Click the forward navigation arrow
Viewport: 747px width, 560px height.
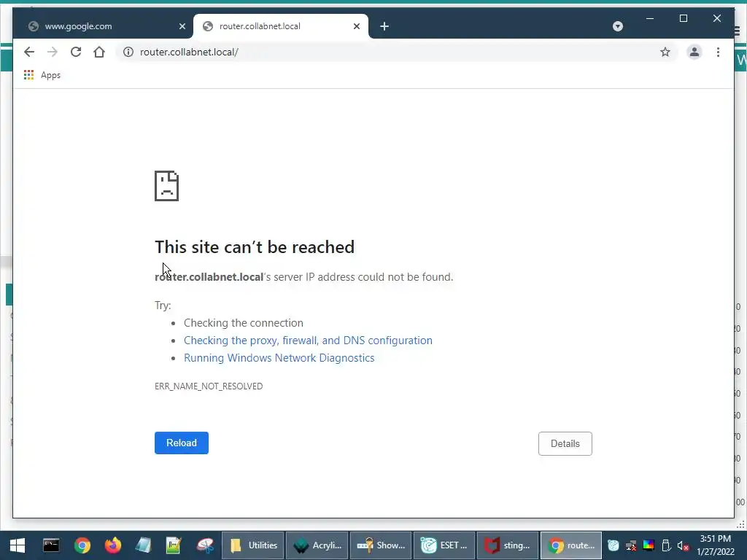[x=53, y=52]
